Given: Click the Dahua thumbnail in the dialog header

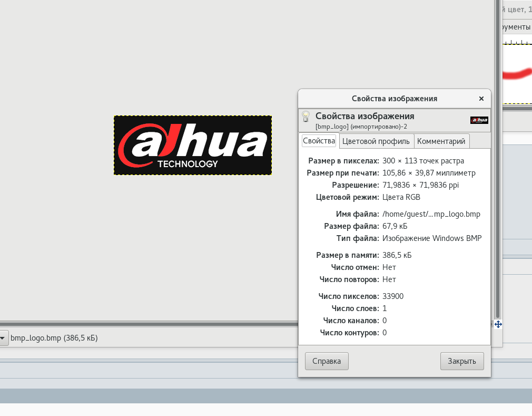Looking at the screenshot, I should point(479,120).
